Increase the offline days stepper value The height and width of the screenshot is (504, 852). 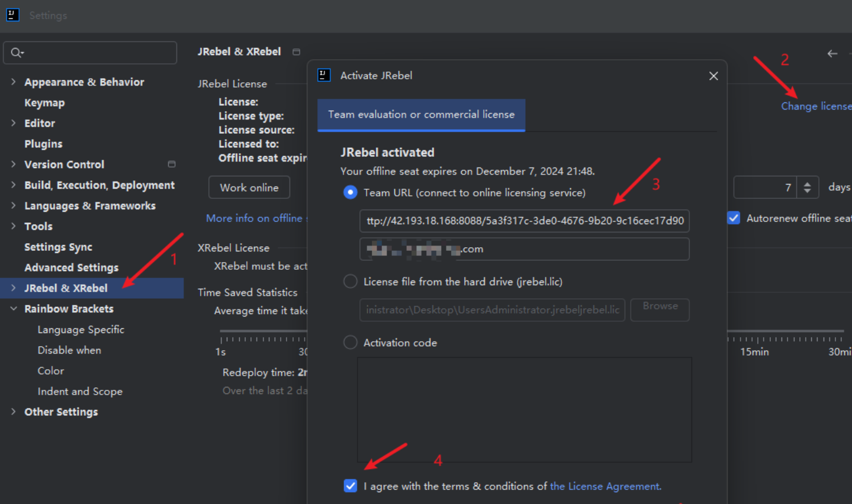pyautogui.click(x=808, y=183)
